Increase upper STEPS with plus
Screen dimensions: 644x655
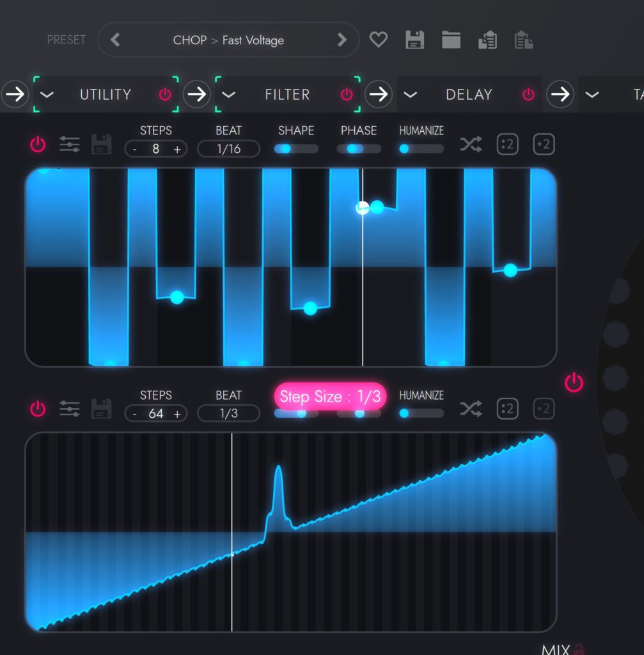coord(177,149)
